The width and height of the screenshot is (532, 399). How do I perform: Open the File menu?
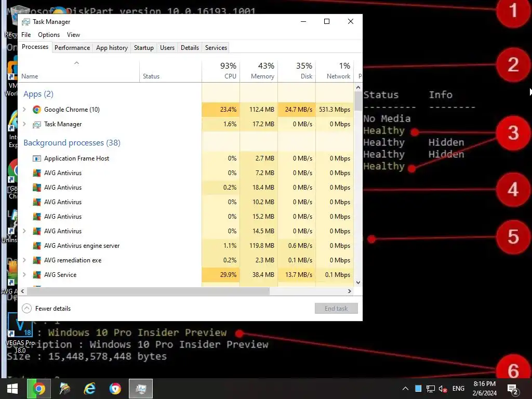click(x=26, y=35)
